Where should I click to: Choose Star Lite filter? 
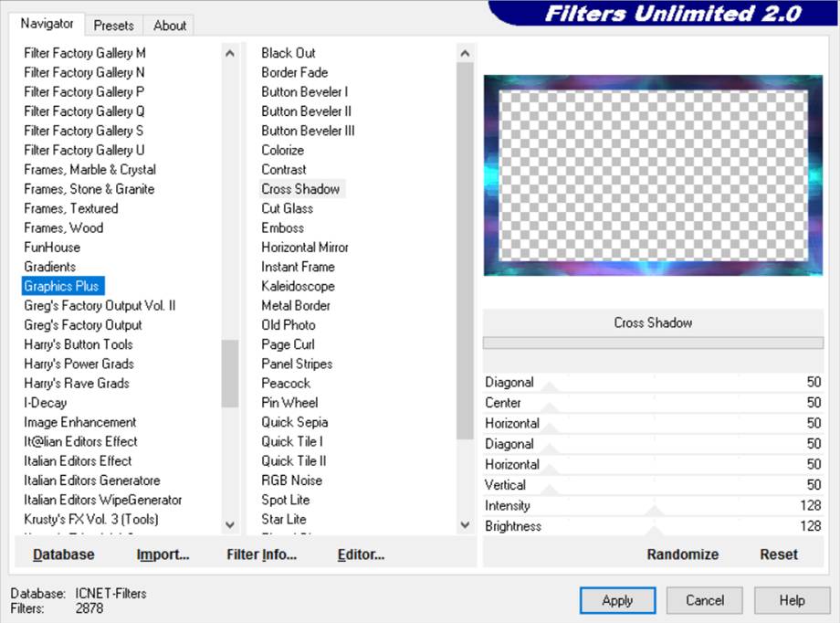click(x=283, y=519)
